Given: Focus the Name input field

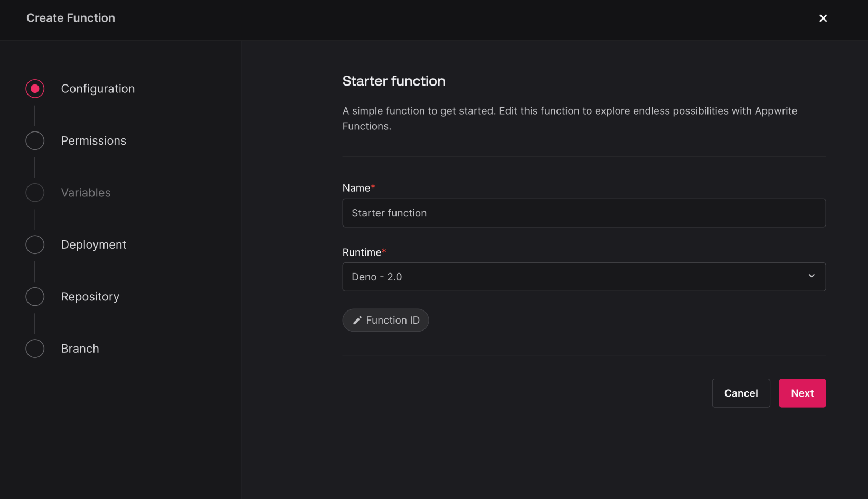Looking at the screenshot, I should [x=583, y=213].
